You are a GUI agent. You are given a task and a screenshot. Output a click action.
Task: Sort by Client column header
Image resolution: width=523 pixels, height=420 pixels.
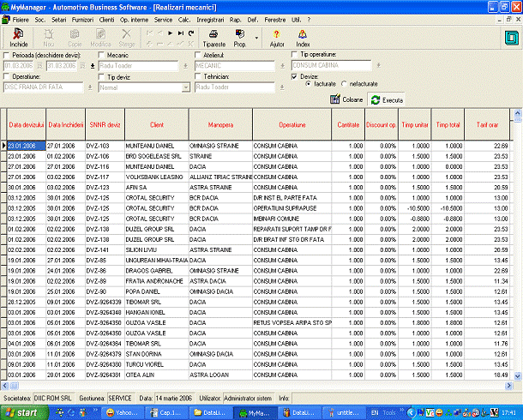tap(156, 124)
